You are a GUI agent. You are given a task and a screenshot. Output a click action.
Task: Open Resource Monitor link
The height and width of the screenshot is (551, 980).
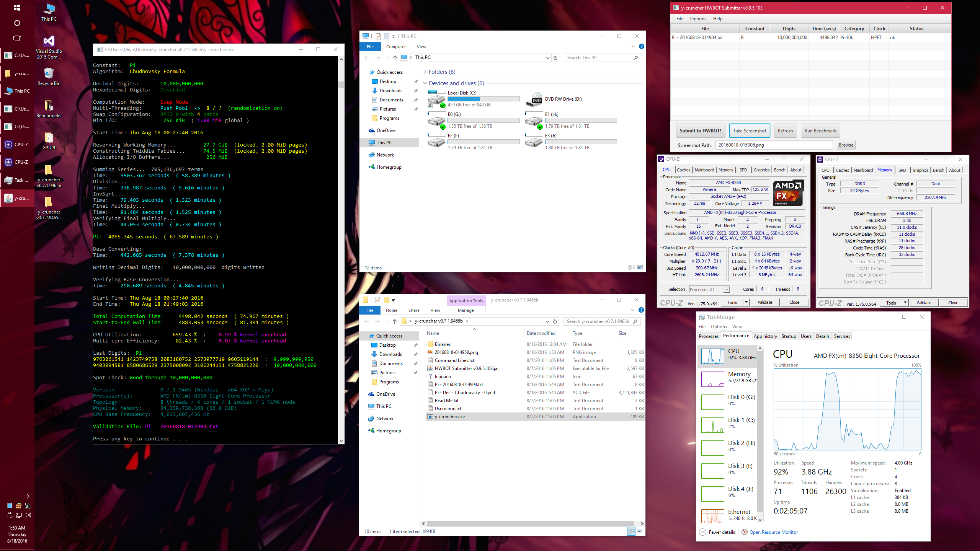[x=773, y=532]
